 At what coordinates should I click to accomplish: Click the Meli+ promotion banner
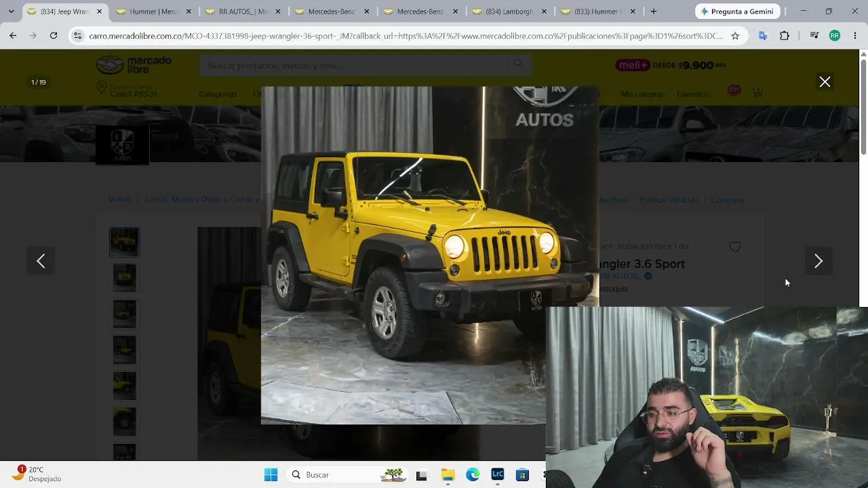pos(671,65)
